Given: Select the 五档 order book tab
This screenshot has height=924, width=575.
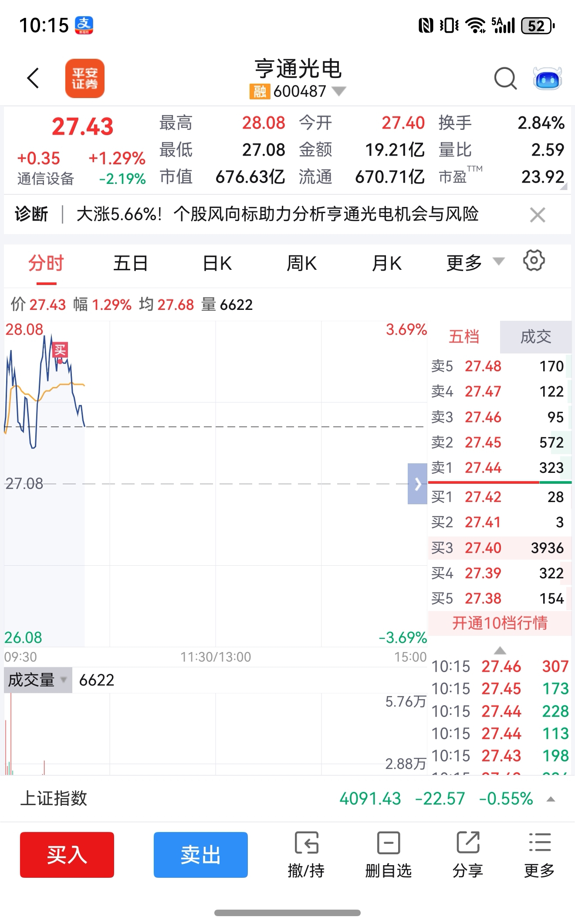Looking at the screenshot, I should point(464,337).
